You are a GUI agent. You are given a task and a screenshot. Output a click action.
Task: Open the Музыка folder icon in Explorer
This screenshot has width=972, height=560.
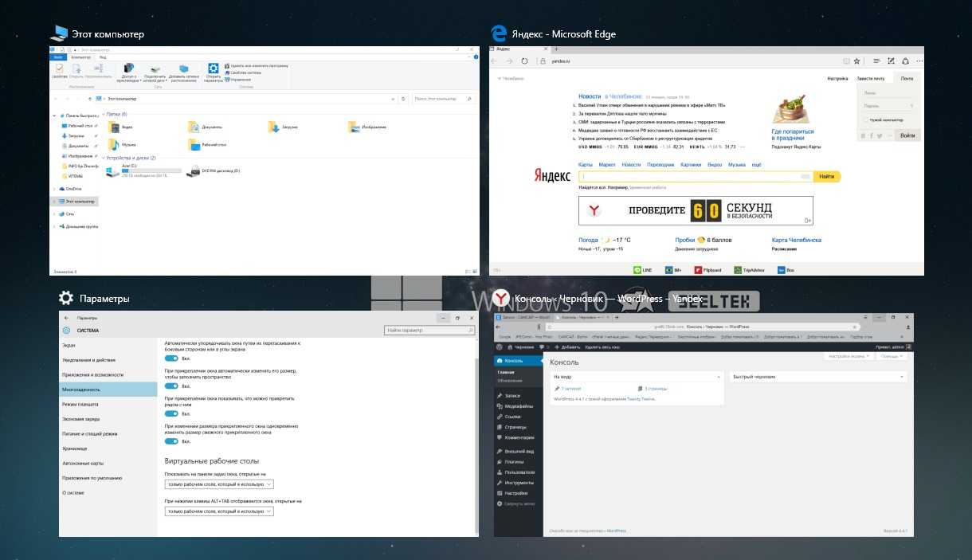[x=114, y=144]
